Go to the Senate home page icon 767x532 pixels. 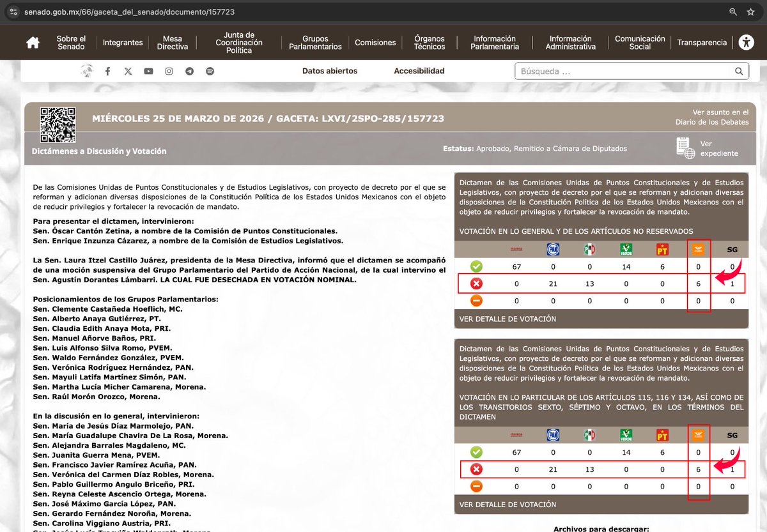click(x=33, y=43)
